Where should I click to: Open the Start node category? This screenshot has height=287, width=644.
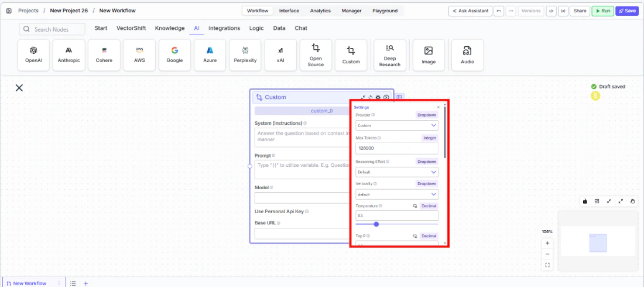coord(101,28)
